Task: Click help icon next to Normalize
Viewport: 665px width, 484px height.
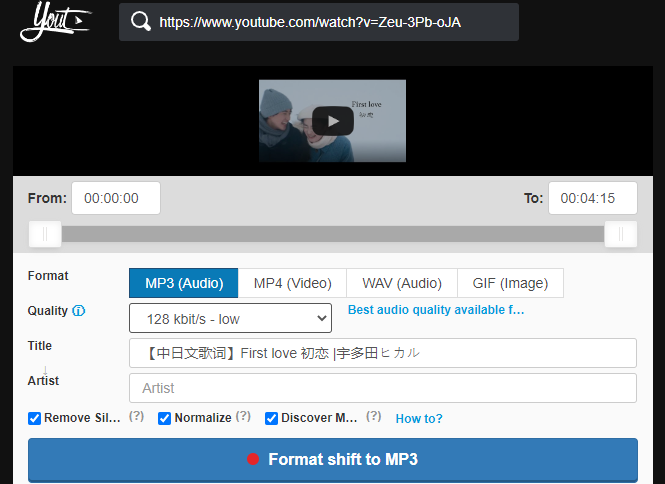Action: [x=243, y=417]
